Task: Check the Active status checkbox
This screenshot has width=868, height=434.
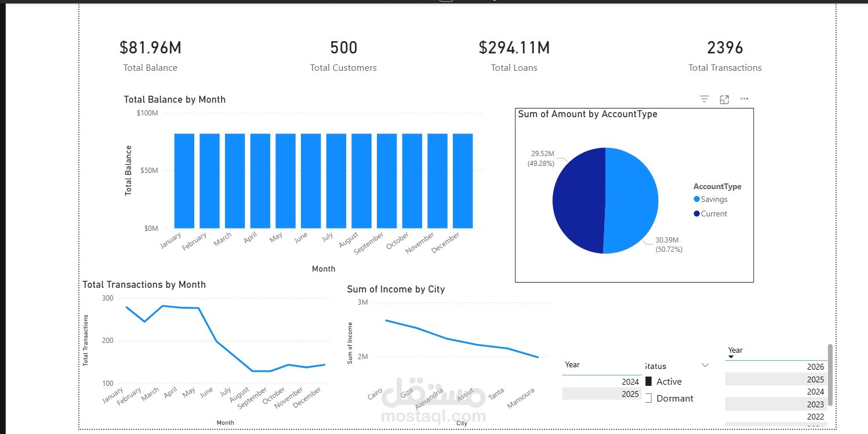Action: point(649,381)
